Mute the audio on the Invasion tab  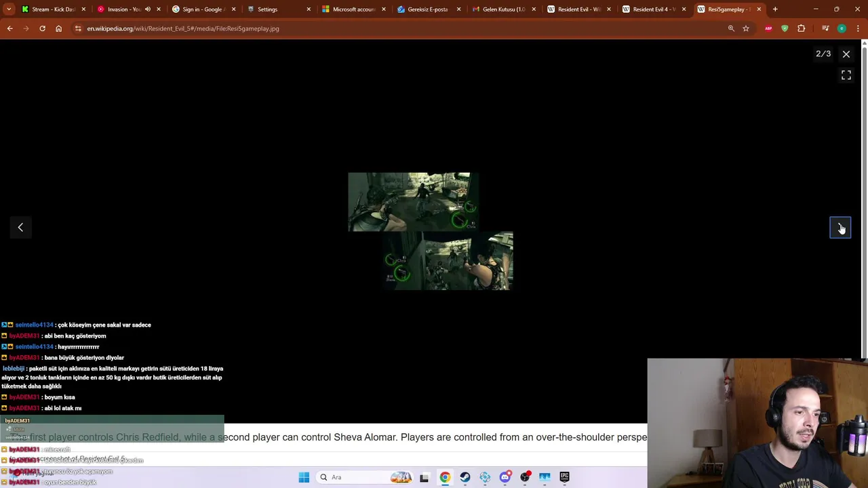pos(147,9)
